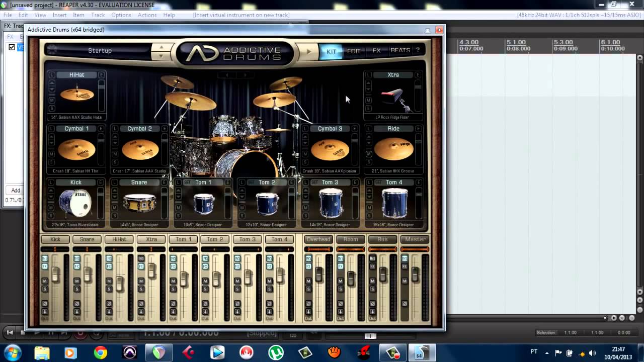
Task: Click the Snare slot load (L) button
Action: point(115,183)
